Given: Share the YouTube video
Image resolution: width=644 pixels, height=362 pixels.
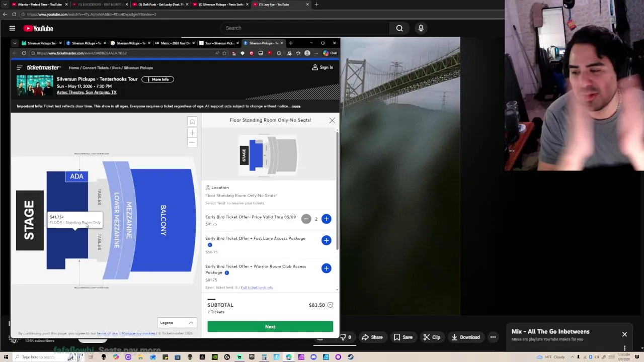Looking at the screenshot, I should 372,337.
